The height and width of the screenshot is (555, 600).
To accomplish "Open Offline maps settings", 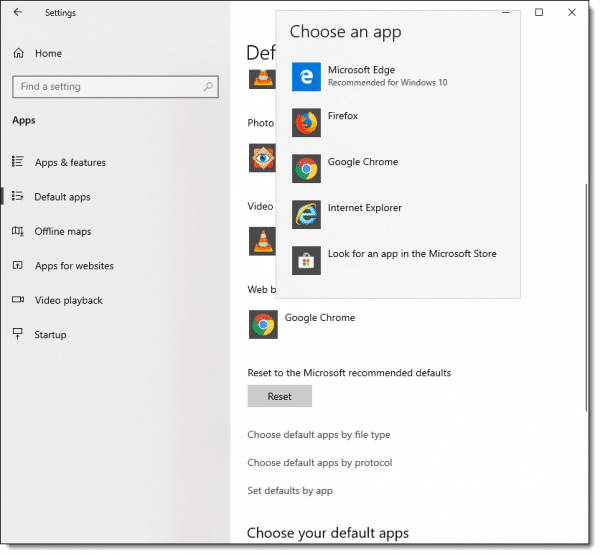I will (63, 232).
